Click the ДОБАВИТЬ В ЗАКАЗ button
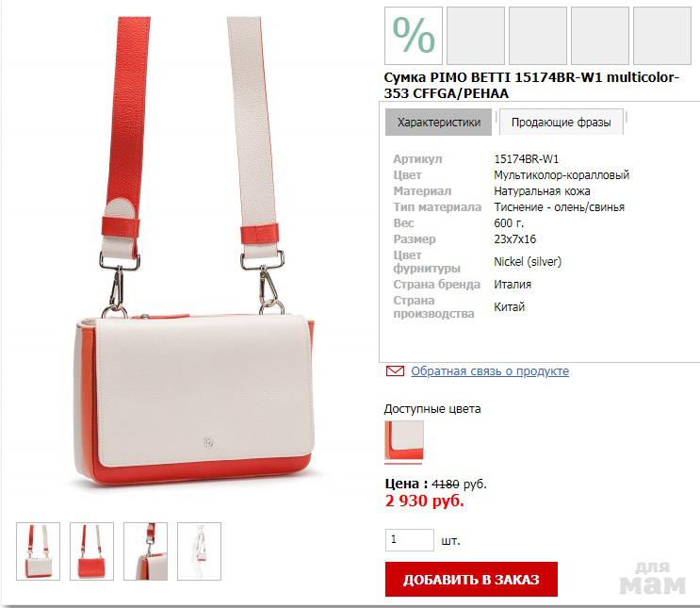 (471, 579)
